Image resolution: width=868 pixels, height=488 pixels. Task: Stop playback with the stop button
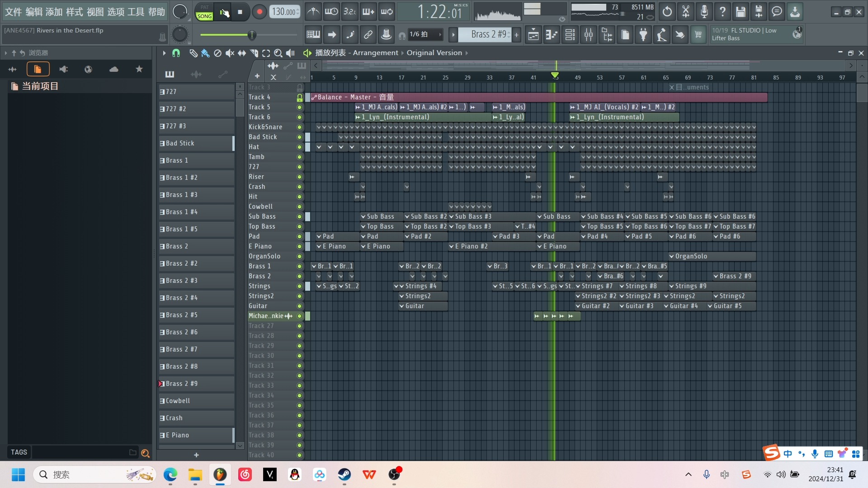240,12
